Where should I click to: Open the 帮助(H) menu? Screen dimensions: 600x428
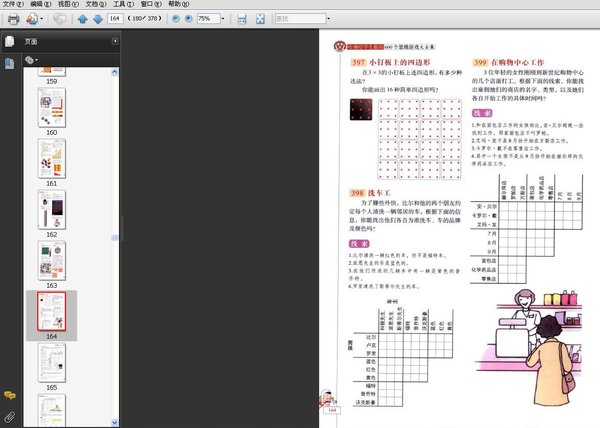174,5
